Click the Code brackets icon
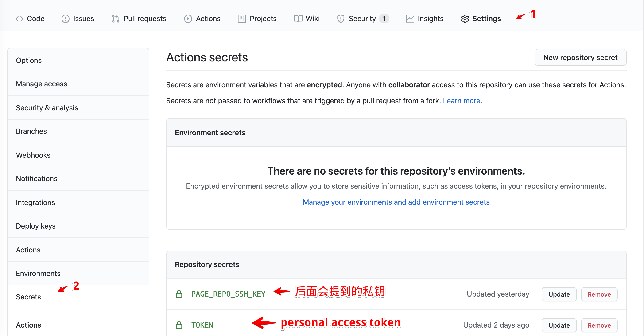Image resolution: width=644 pixels, height=336 pixels. coord(19,19)
